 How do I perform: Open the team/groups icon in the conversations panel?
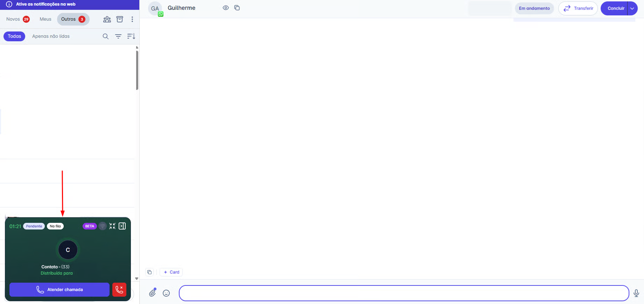pos(107,19)
